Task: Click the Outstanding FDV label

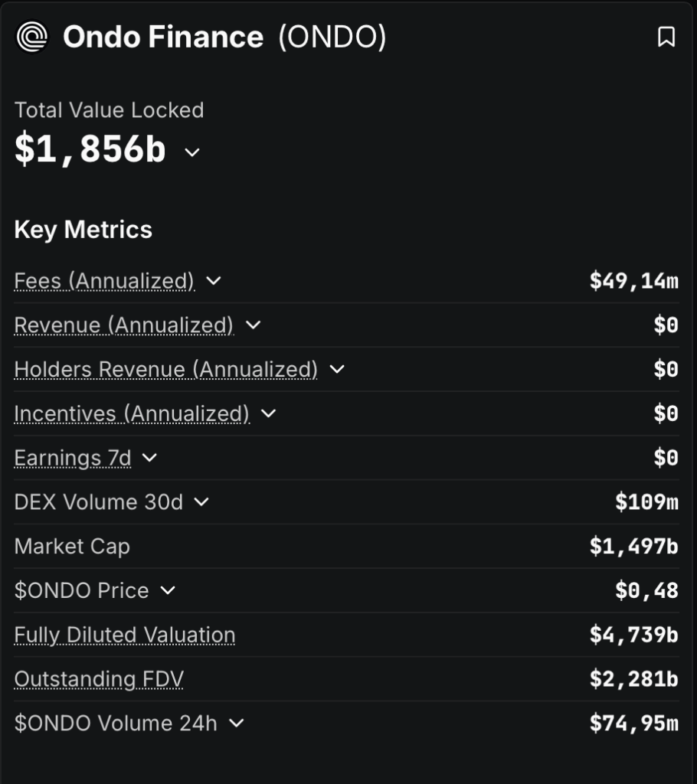Action: (99, 679)
